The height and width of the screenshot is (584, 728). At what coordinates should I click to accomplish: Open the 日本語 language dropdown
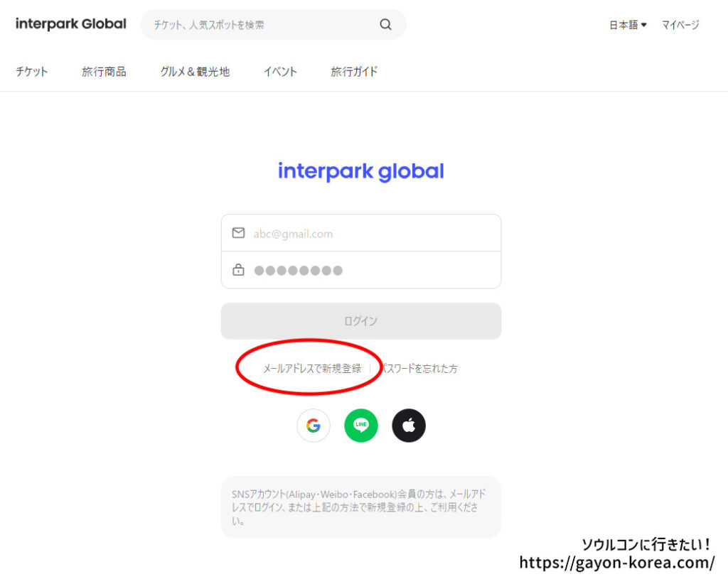(628, 25)
